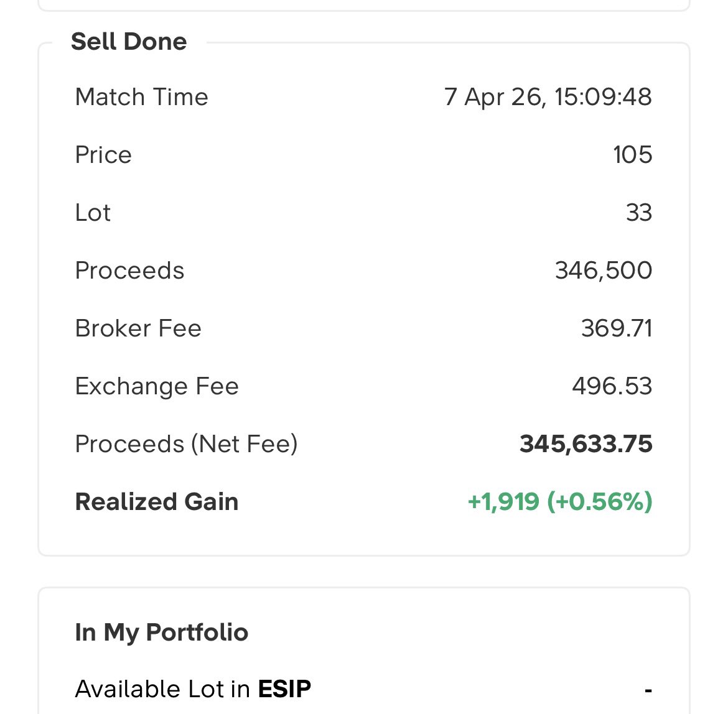Tap the Realized Gain label

[156, 502]
